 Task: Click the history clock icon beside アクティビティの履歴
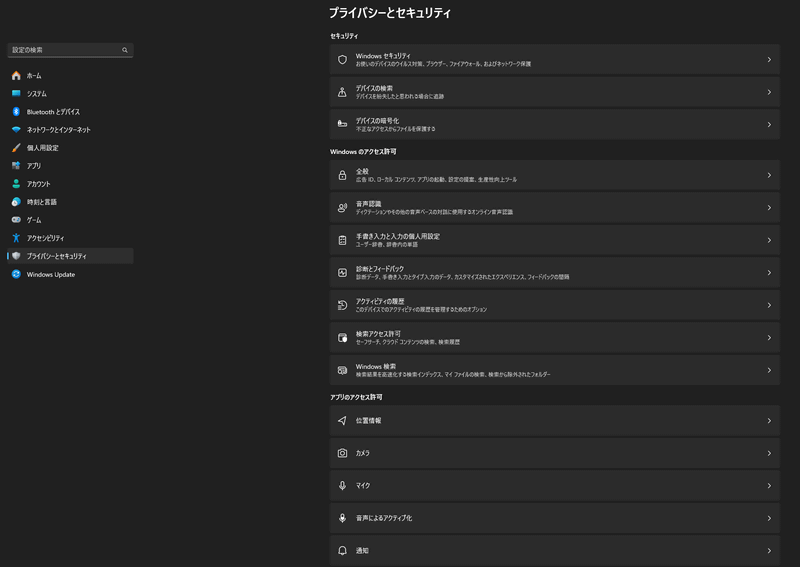(x=342, y=305)
